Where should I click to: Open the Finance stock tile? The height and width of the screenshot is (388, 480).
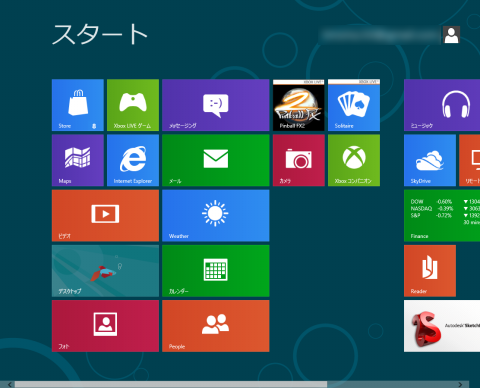tap(442, 216)
